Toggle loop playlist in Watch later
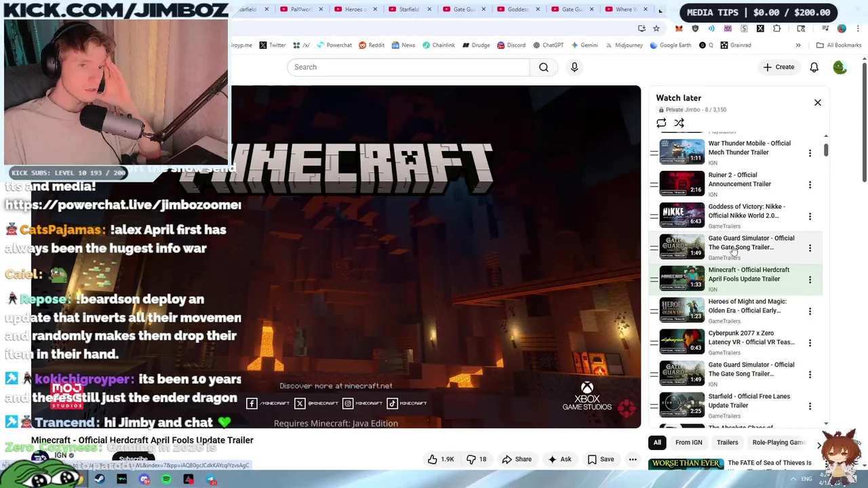This screenshot has height=488, width=868. coord(661,123)
